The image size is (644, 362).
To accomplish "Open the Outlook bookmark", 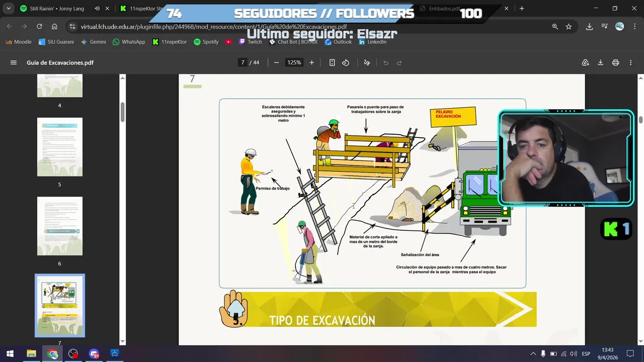I will click(x=339, y=42).
